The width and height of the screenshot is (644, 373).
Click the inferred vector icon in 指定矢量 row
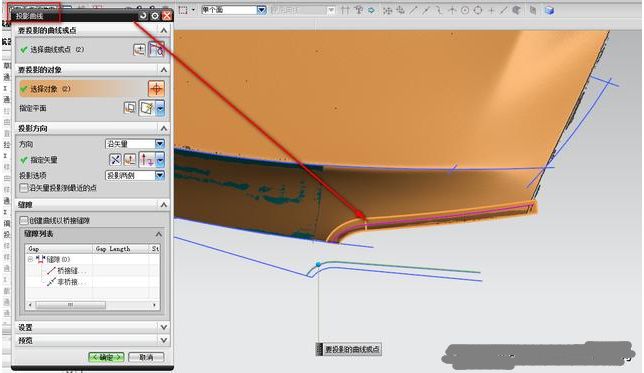pos(147,159)
